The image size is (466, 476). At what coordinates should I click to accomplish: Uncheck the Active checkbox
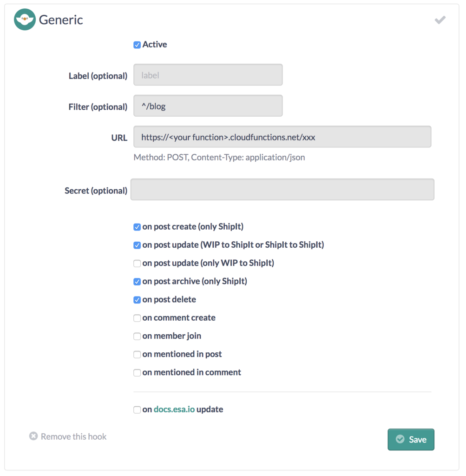click(137, 45)
